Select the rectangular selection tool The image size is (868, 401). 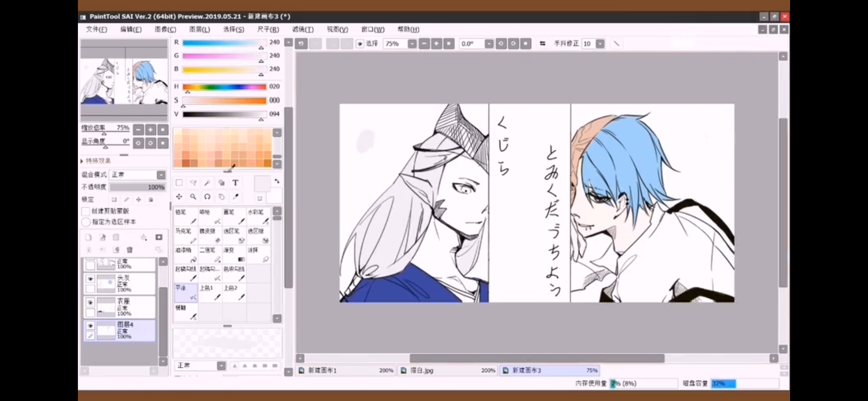pyautogui.click(x=179, y=182)
